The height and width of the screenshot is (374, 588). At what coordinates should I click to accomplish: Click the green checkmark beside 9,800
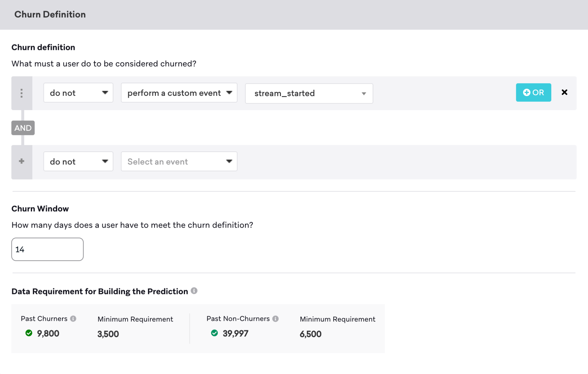(x=29, y=333)
